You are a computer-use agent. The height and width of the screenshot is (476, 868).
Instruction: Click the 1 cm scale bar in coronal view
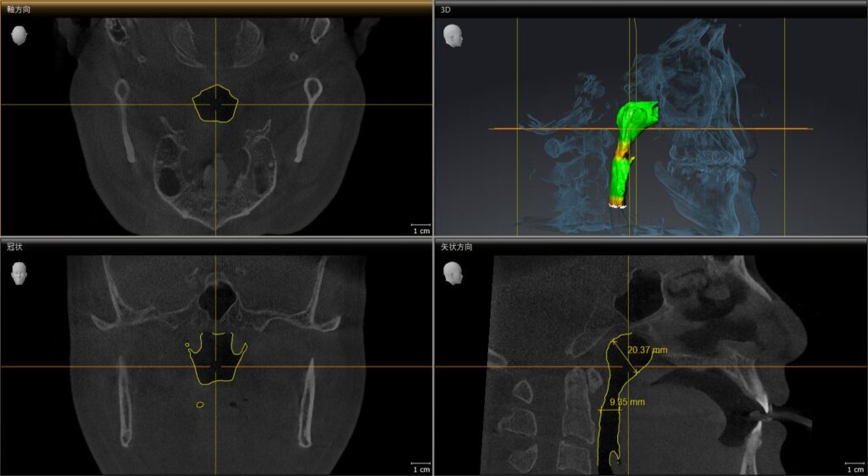point(420,468)
